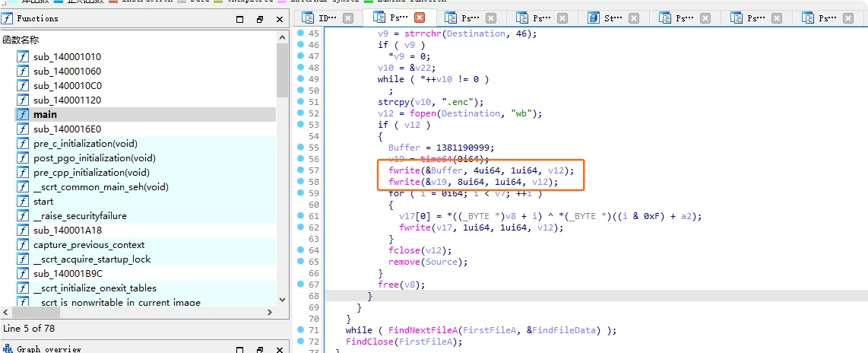
Task: Maximize the Functions panel
Action: (238, 19)
